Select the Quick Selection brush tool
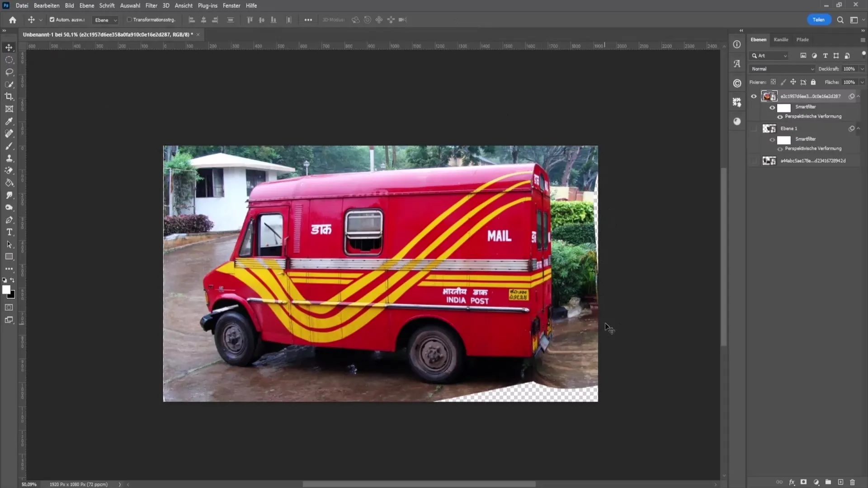The height and width of the screenshot is (488, 868). [9, 84]
